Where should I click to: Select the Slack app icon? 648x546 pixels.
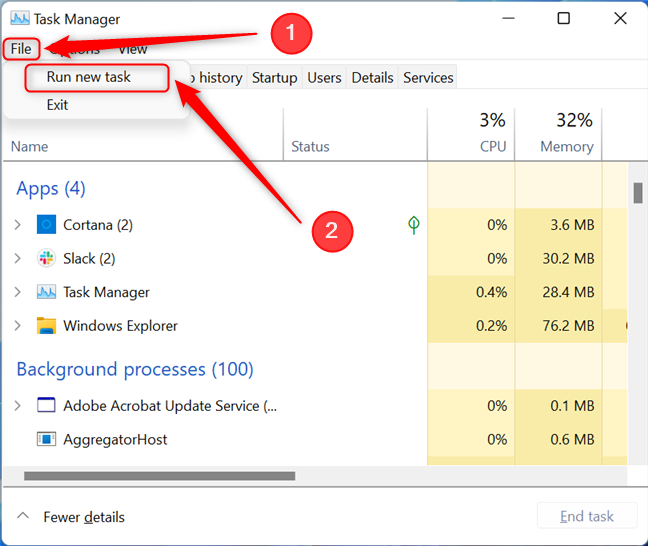click(46, 258)
